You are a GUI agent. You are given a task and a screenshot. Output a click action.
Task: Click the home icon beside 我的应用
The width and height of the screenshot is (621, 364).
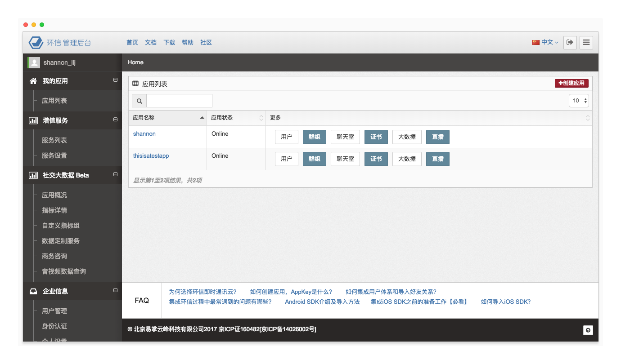pyautogui.click(x=33, y=81)
